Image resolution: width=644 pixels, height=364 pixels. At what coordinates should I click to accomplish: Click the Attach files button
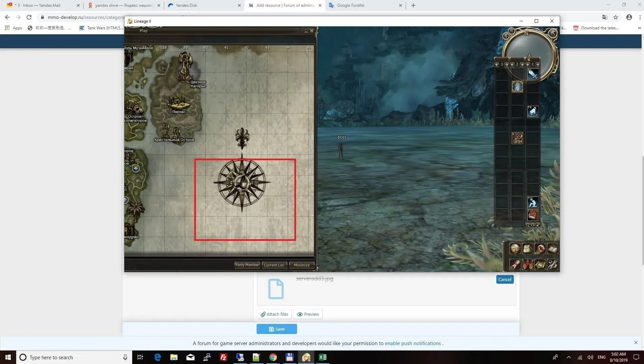(274, 314)
